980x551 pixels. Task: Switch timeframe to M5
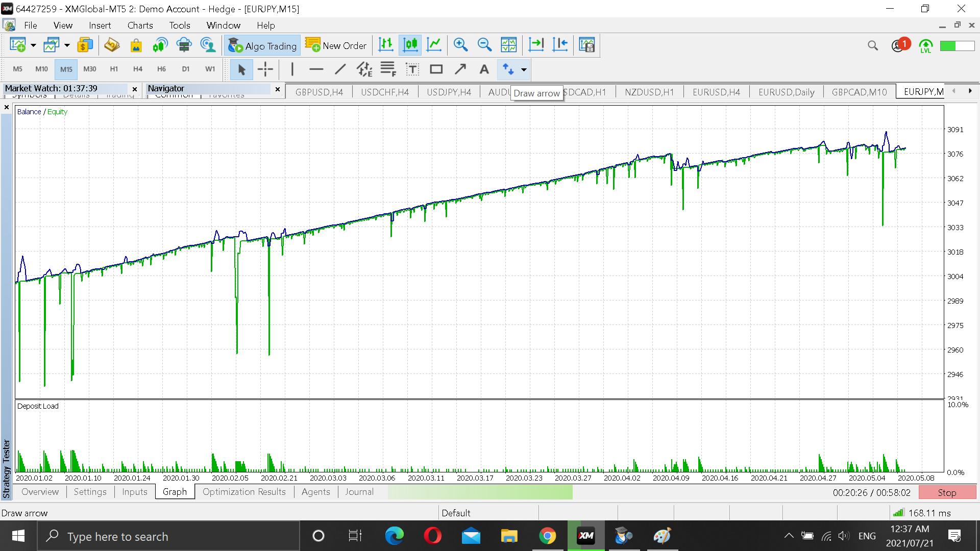pyautogui.click(x=18, y=69)
